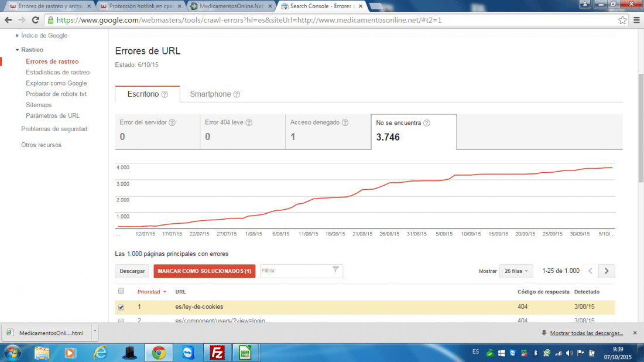Click Marcar como solucionados button
The height and width of the screenshot is (362, 644).
click(x=204, y=271)
